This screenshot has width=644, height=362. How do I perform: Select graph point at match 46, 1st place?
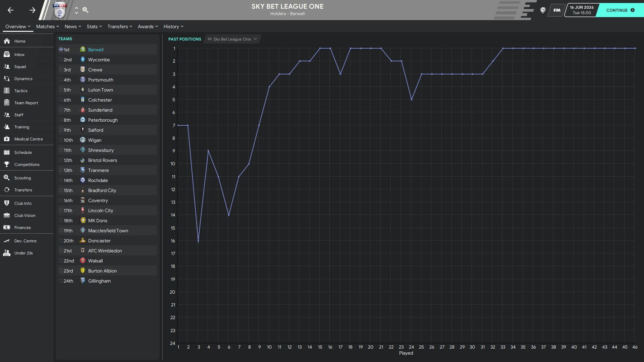635,48
